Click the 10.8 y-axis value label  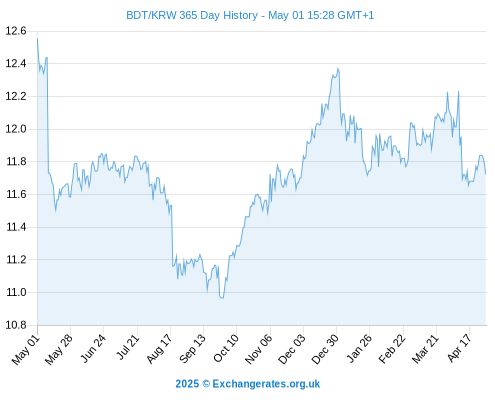pyautogui.click(x=16, y=325)
